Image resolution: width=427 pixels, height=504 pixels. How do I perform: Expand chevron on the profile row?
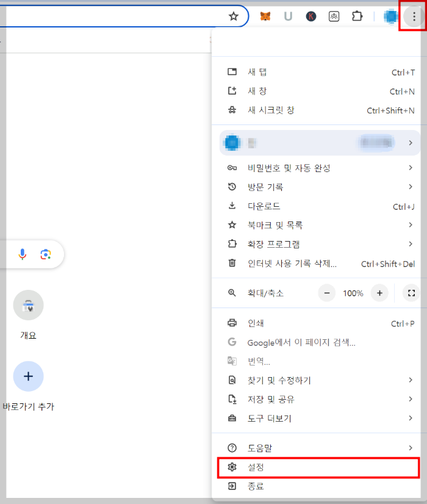tap(411, 143)
